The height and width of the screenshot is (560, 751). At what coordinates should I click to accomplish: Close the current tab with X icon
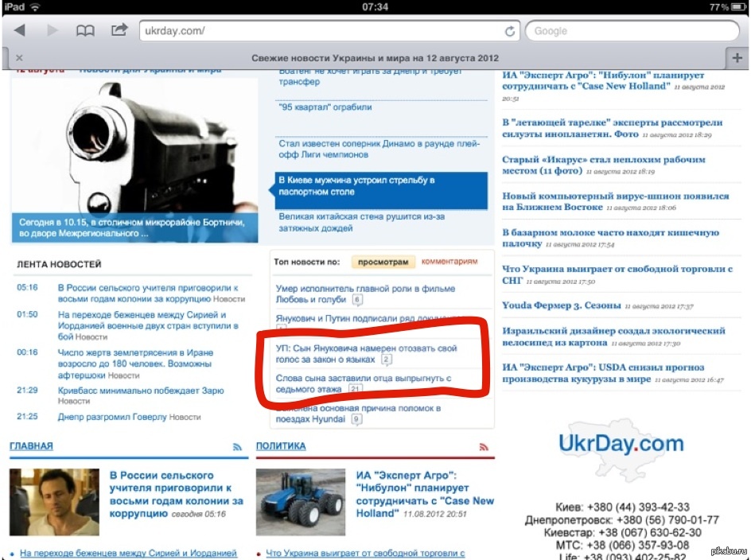pos(19,58)
